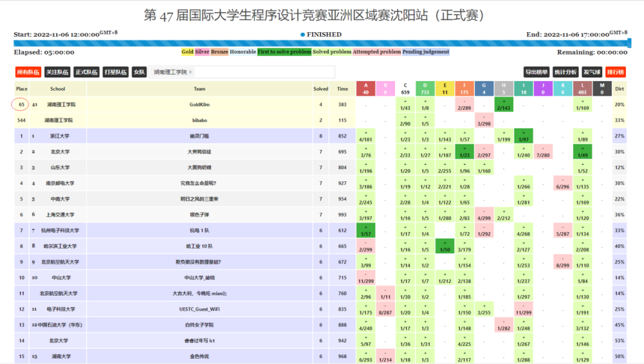
Task: Click the red problem A header
Action: pyautogui.click(x=365, y=88)
